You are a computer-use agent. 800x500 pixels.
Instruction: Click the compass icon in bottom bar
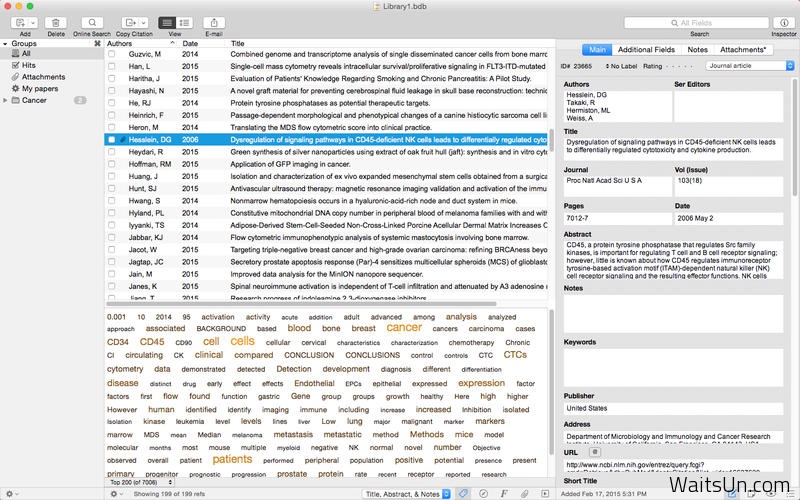tap(483, 493)
